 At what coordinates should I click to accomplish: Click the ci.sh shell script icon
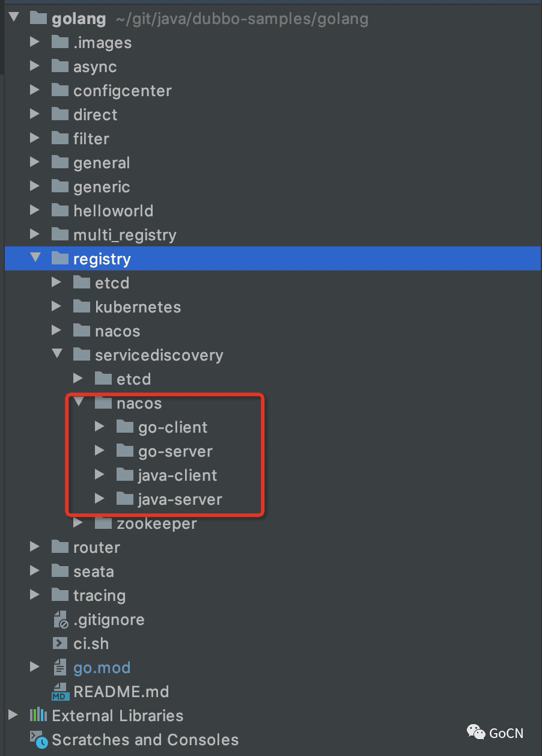pyautogui.click(x=60, y=644)
